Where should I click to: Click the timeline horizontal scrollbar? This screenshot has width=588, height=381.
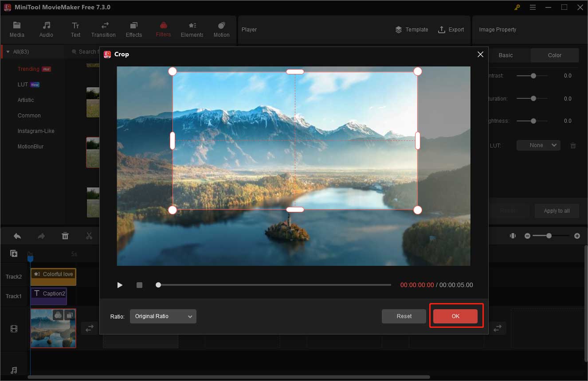point(229,377)
